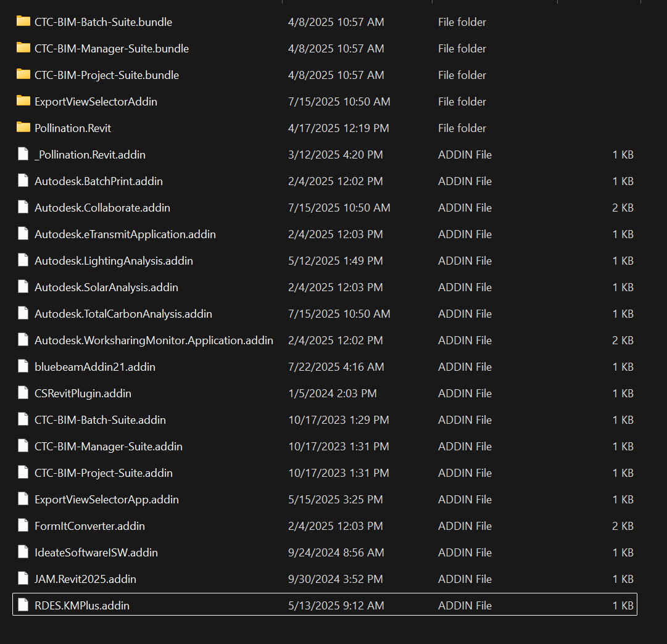Click the IdeateSoftwareISW.addin file icon

point(23,551)
